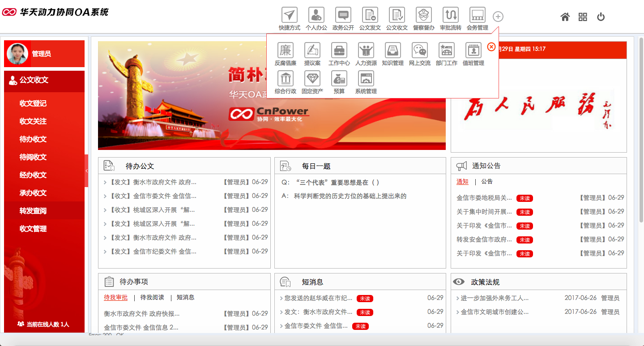Screen dimensions: 644x346
Task: Open the 督察督办 module icon
Action: [x=423, y=16]
